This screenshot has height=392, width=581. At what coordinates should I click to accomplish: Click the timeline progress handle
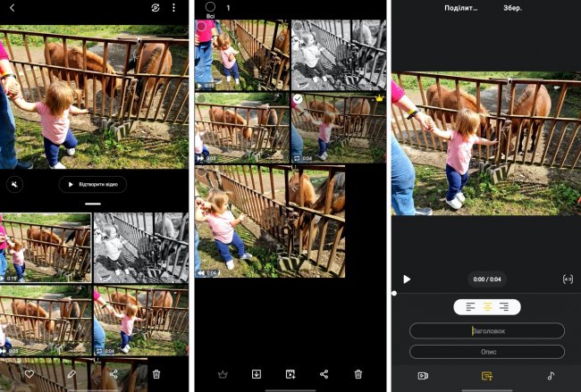coord(394,293)
